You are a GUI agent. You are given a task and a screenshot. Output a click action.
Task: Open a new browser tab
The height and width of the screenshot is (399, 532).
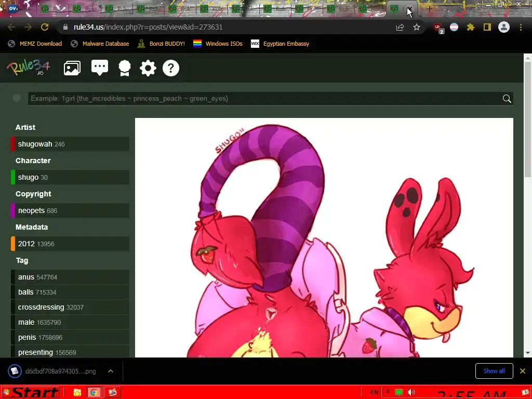coord(430,9)
